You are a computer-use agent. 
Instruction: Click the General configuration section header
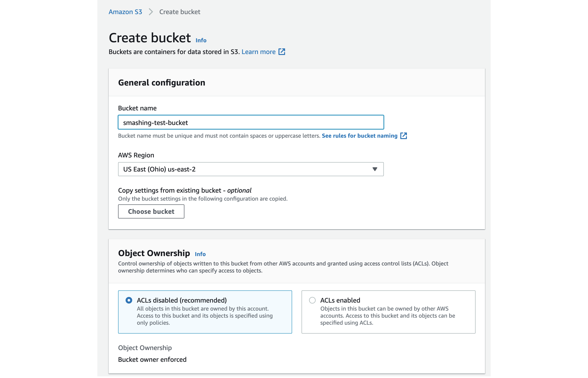click(x=162, y=83)
